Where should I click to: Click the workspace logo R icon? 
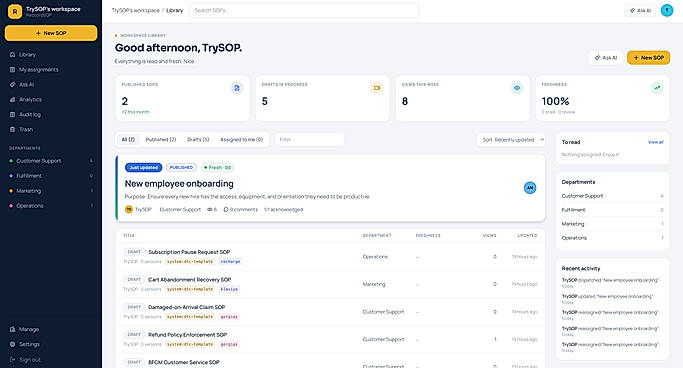point(15,11)
